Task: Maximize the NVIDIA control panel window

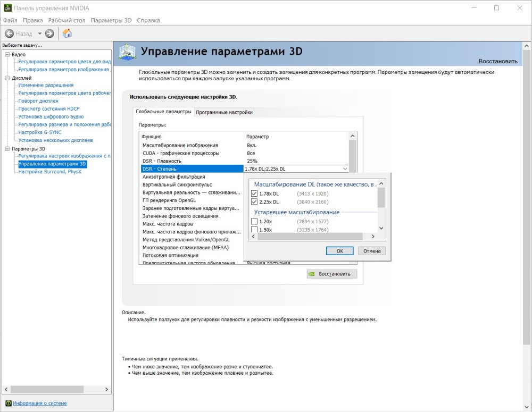Action: click(496, 8)
